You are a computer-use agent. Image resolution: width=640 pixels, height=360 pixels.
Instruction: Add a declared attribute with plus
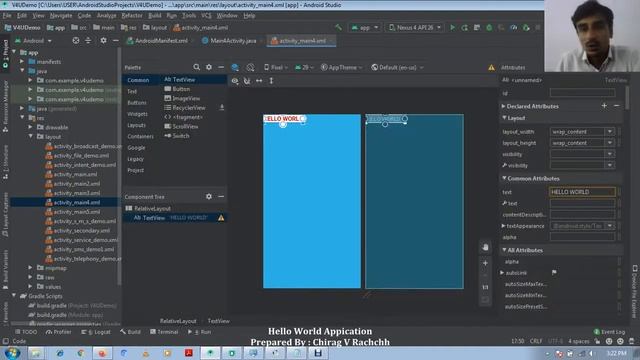[604, 106]
